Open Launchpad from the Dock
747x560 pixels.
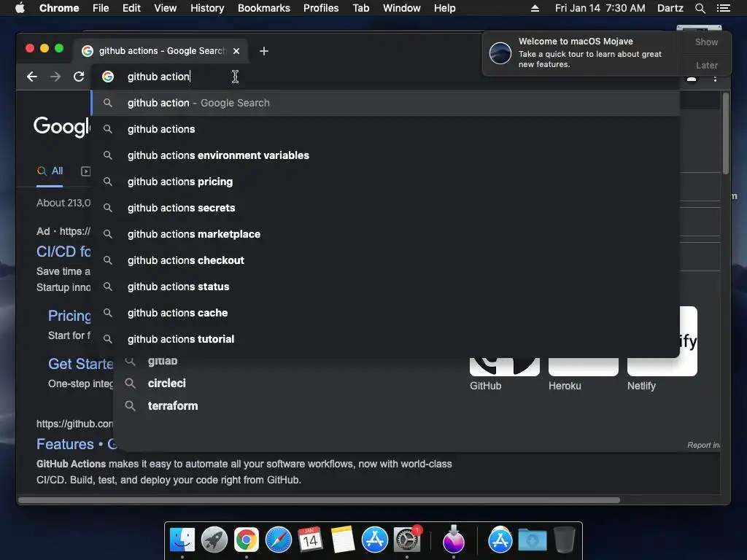click(214, 540)
